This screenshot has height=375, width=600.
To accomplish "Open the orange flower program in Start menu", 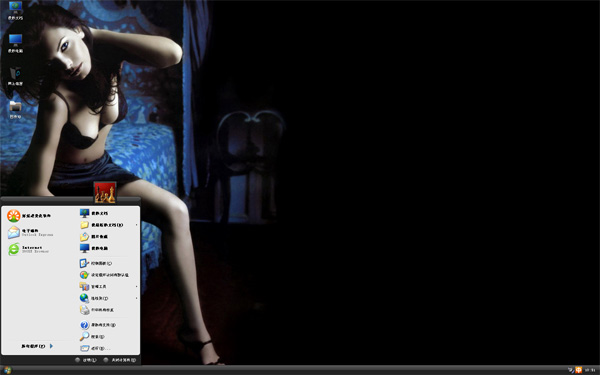I will (x=29, y=216).
